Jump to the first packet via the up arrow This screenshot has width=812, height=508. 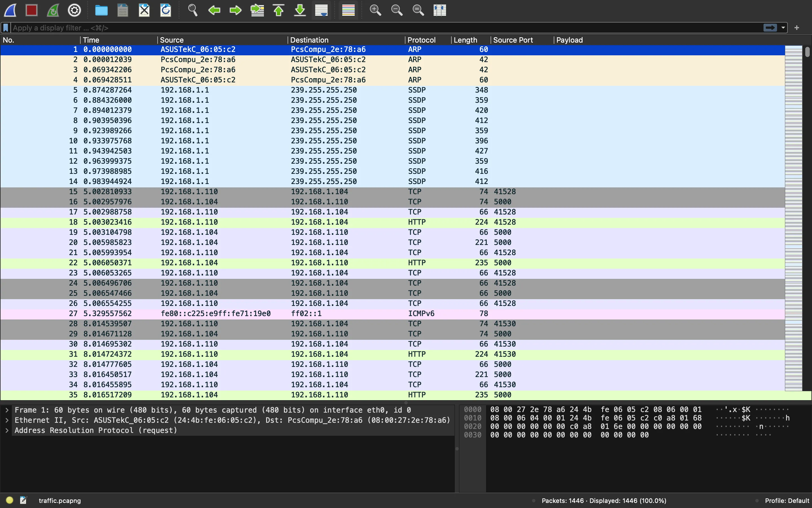tap(279, 10)
